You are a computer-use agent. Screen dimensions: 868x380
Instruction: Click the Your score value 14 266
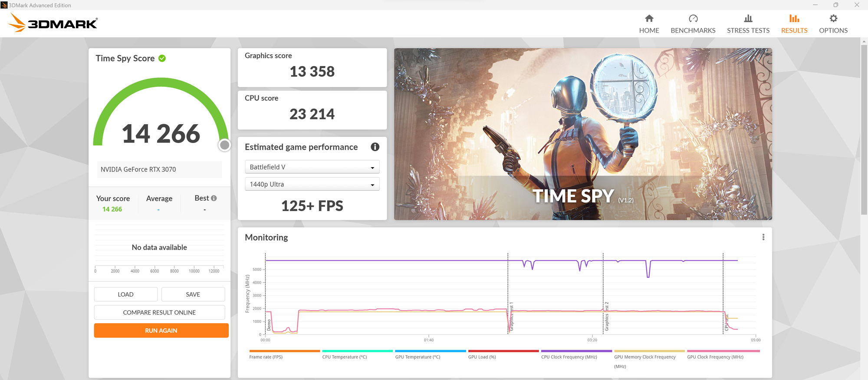pyautogui.click(x=112, y=209)
